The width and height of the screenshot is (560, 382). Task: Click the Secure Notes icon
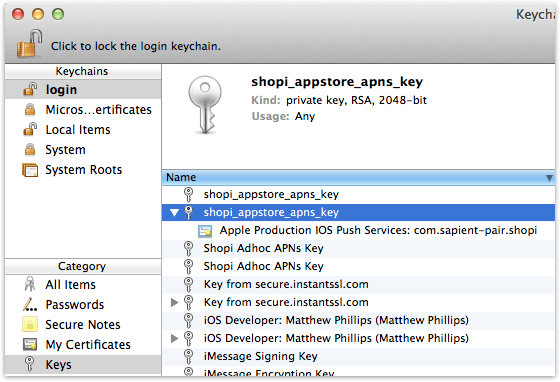pos(30,325)
